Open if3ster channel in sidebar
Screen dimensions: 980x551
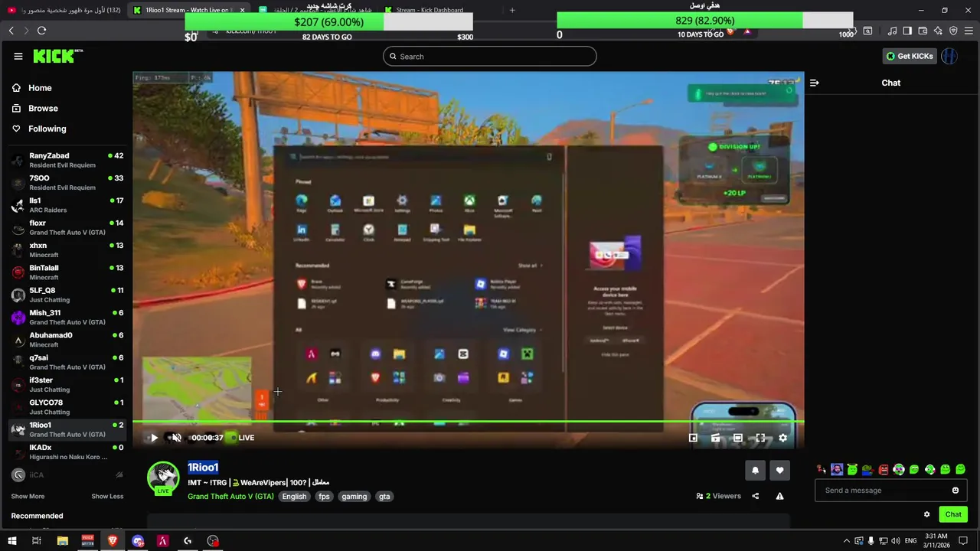pyautogui.click(x=67, y=384)
